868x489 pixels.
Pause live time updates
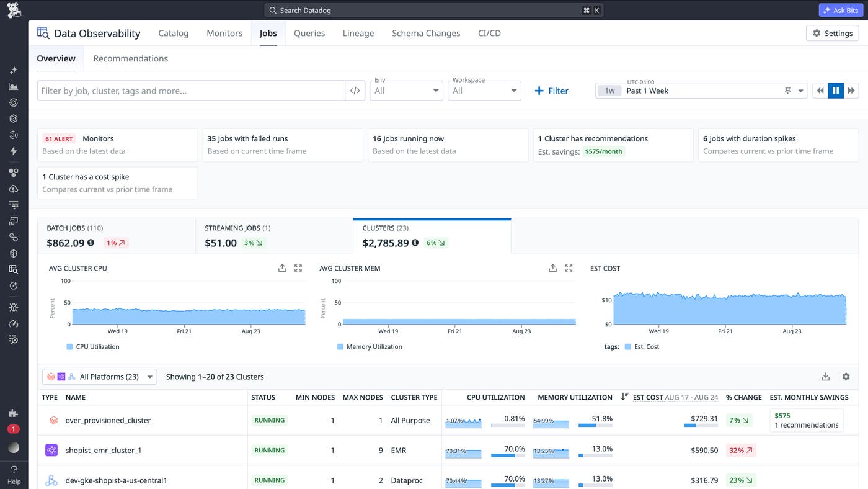(836, 91)
